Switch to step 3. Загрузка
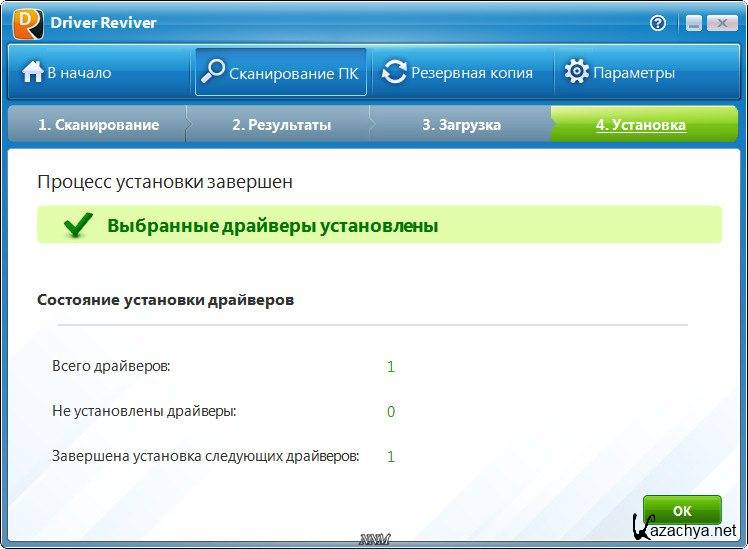 pos(461,125)
